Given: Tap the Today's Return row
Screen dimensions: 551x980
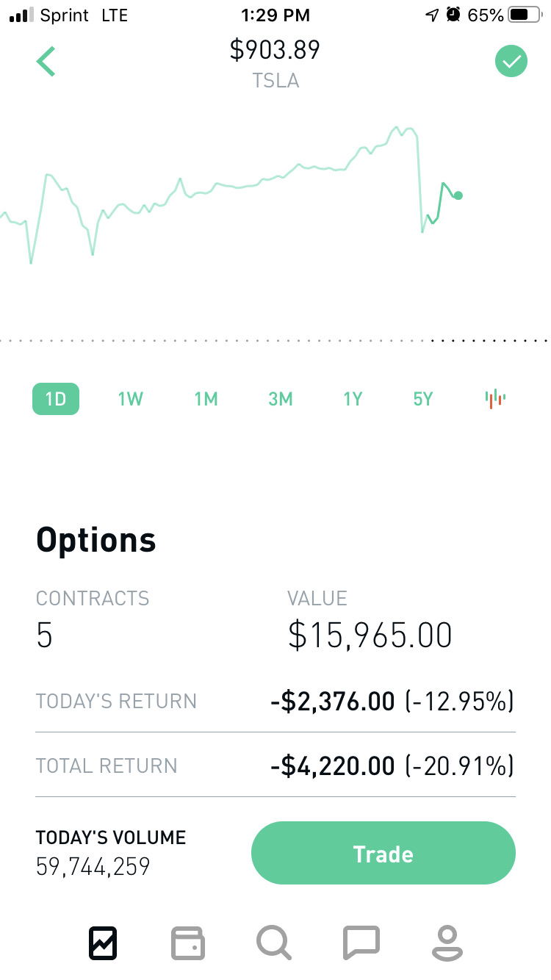Looking at the screenshot, I should [x=275, y=702].
